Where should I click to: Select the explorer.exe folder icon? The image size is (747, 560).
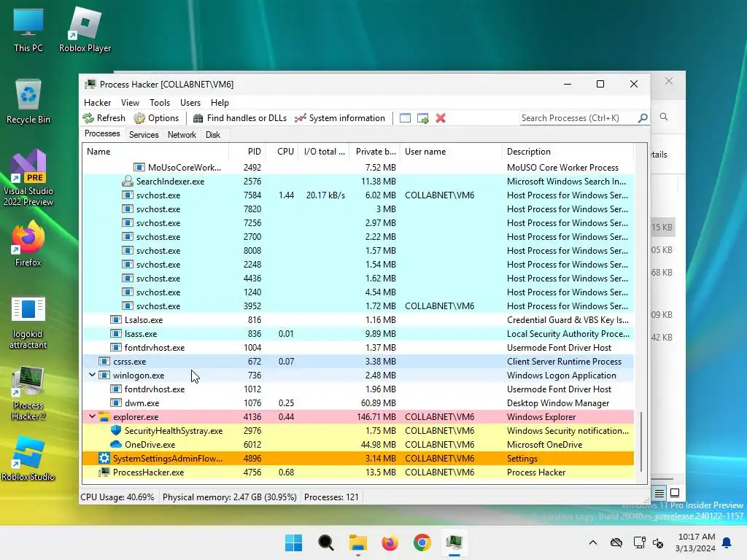pos(104,417)
